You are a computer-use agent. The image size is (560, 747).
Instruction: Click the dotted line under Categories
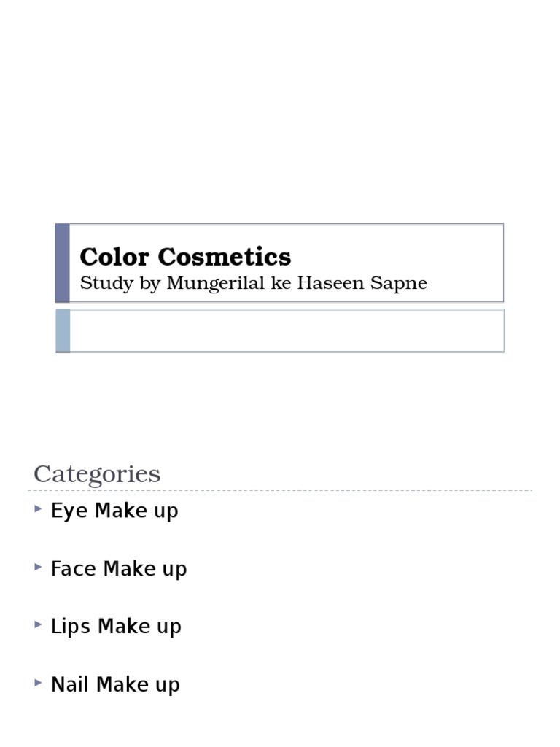click(283, 491)
